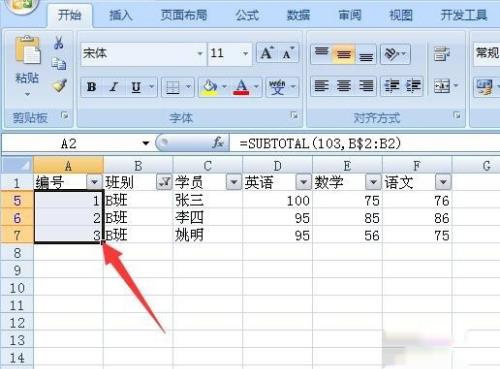
Task: Open the 视图 tab
Action: pyautogui.click(x=401, y=15)
